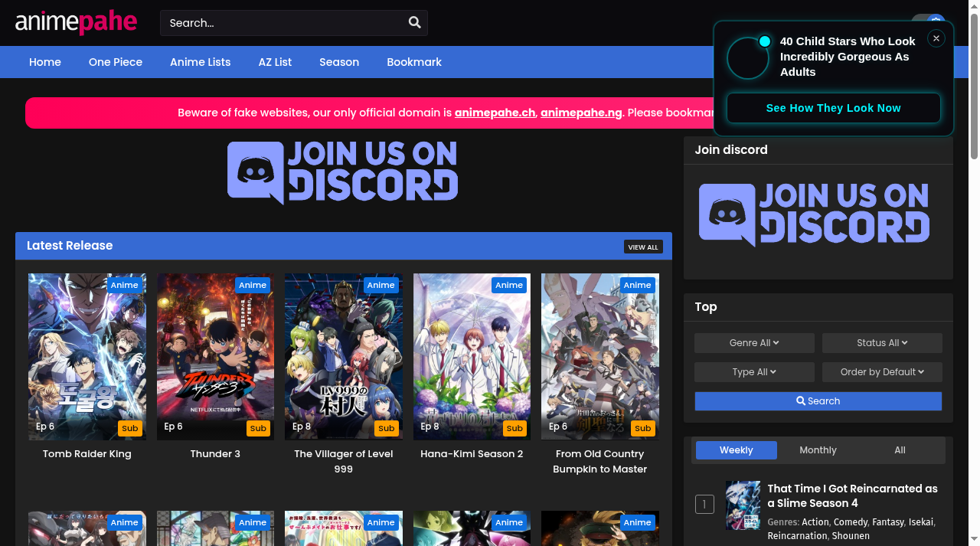Click the Comedy genre link
980x546 pixels.
(851, 522)
